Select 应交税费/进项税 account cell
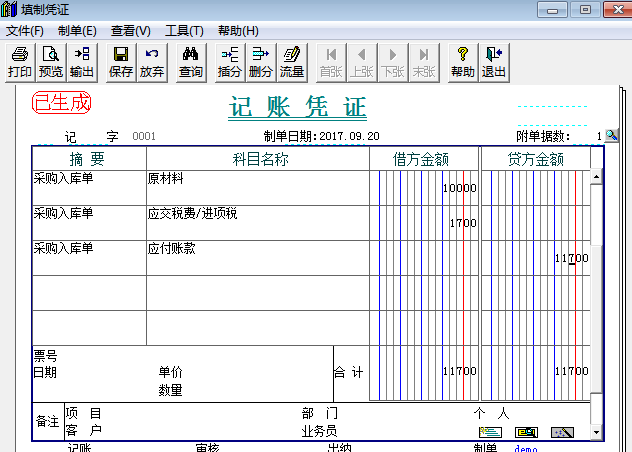The height and width of the screenshot is (452, 632). 258,223
